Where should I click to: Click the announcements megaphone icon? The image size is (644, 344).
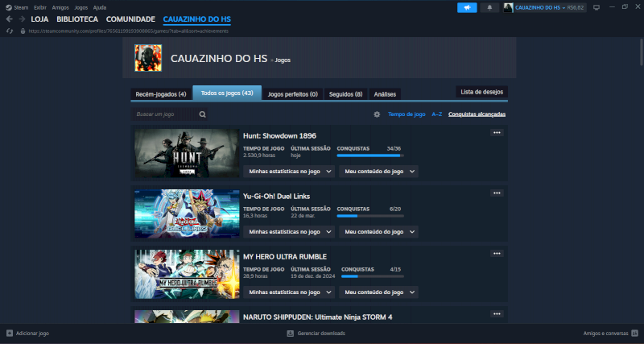(x=467, y=7)
